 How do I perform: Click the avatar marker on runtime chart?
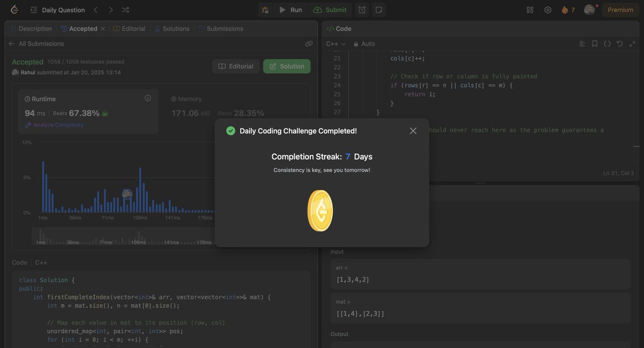(127, 194)
